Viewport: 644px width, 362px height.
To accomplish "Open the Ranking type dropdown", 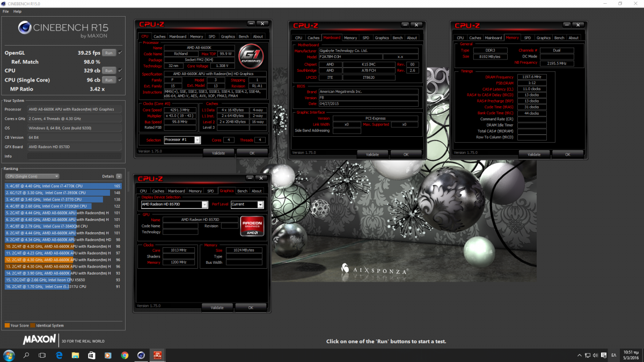I will tap(32, 176).
